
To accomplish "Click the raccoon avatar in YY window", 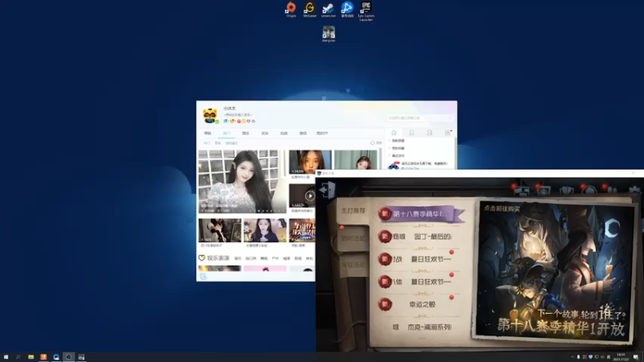I will tap(210, 115).
